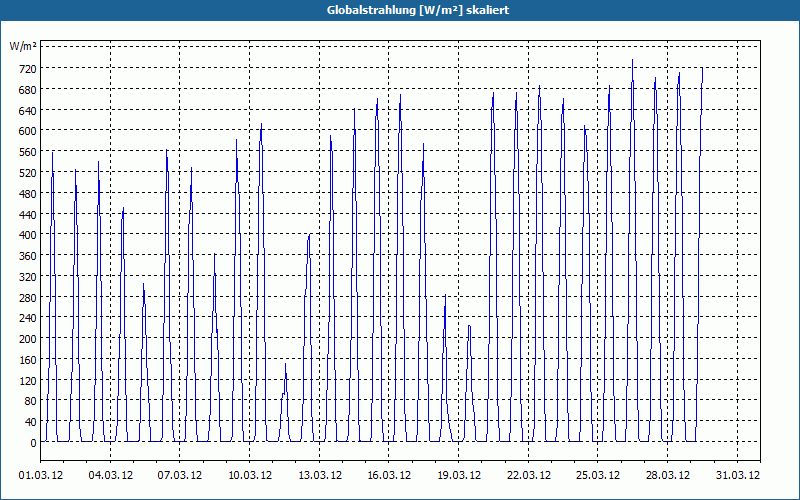
Task: Click the highest radiation peak above 720
Action: (632, 61)
